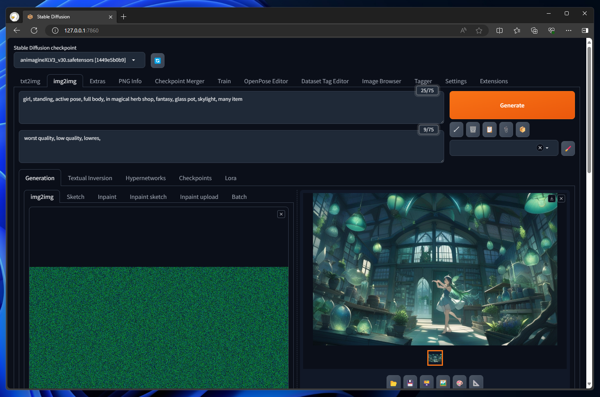Click the diagonal arrow read-parameters icon under Generate
The image size is (600, 397).
tap(456, 129)
